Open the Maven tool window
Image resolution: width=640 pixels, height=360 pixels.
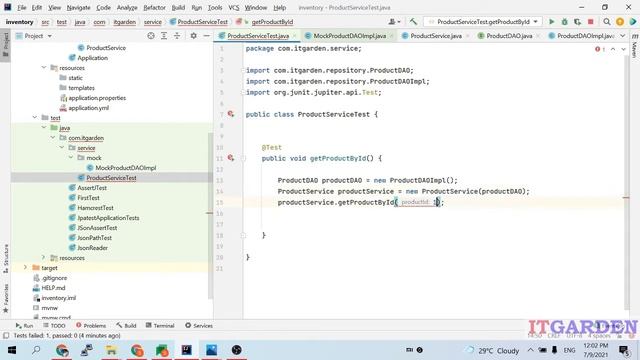634,46
